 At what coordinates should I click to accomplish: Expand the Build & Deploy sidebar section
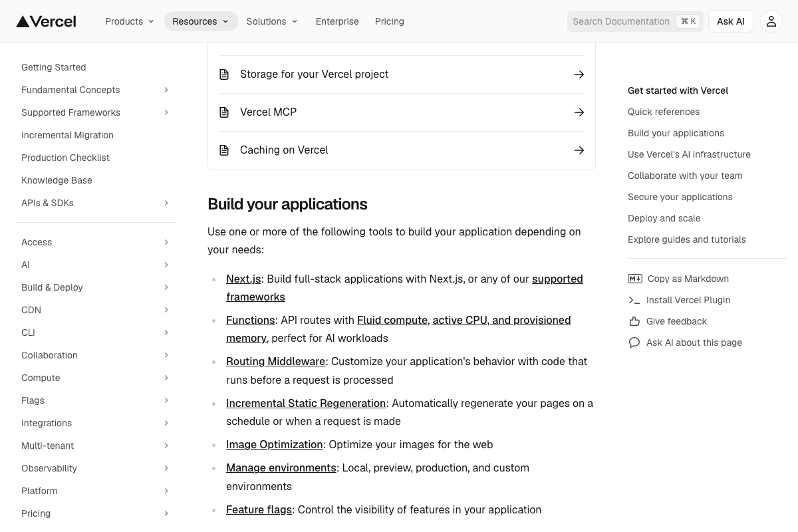point(166,287)
